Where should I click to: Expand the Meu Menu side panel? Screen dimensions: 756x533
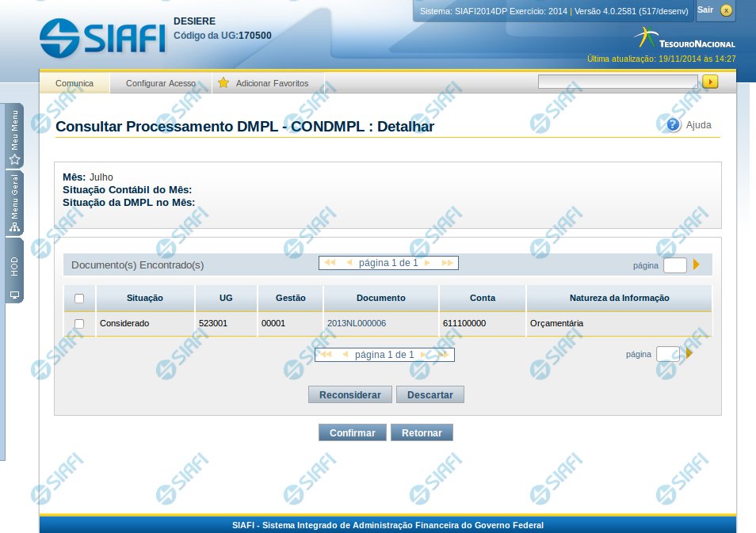click(x=14, y=137)
